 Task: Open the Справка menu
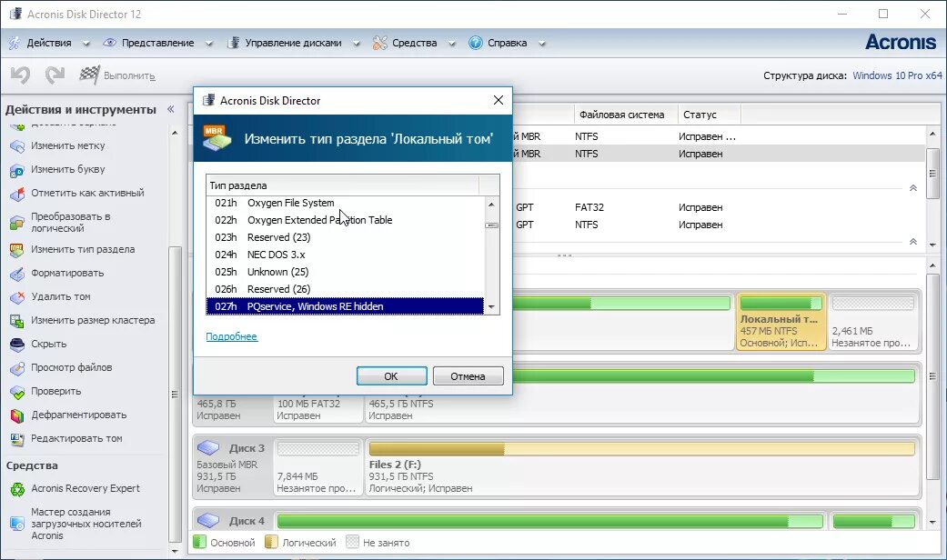tap(507, 43)
